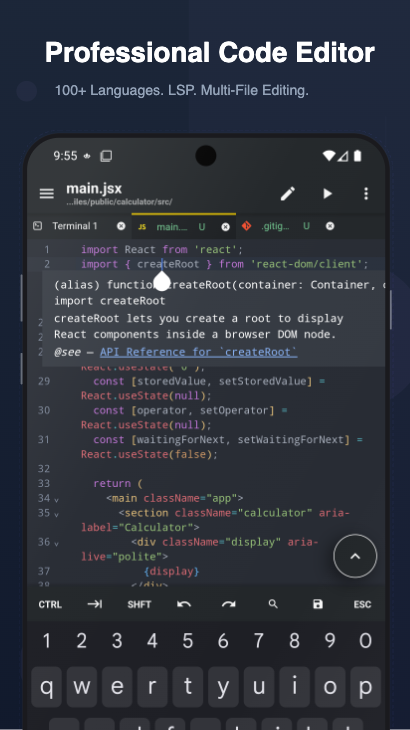This screenshot has width=410, height=730.
Task: Tap the t key on keyboard
Action: coord(188,687)
